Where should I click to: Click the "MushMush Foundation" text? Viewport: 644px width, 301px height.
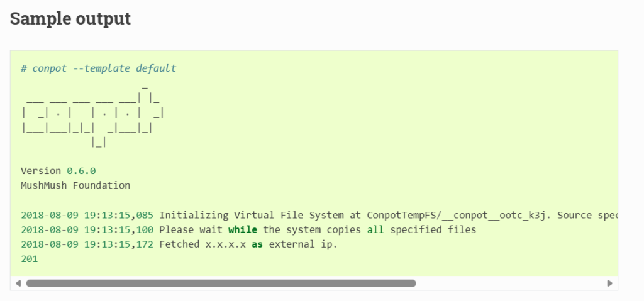click(x=75, y=185)
